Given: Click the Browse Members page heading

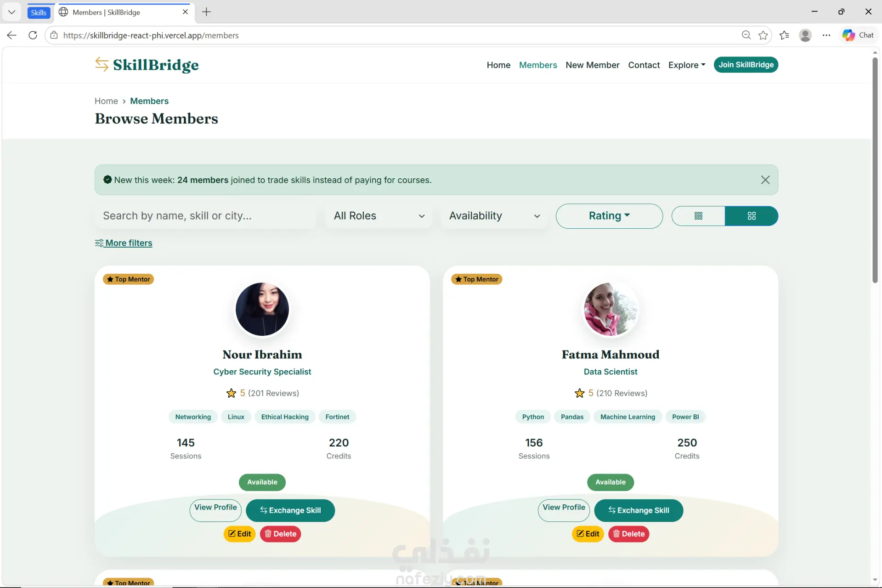Looking at the screenshot, I should click(x=157, y=119).
